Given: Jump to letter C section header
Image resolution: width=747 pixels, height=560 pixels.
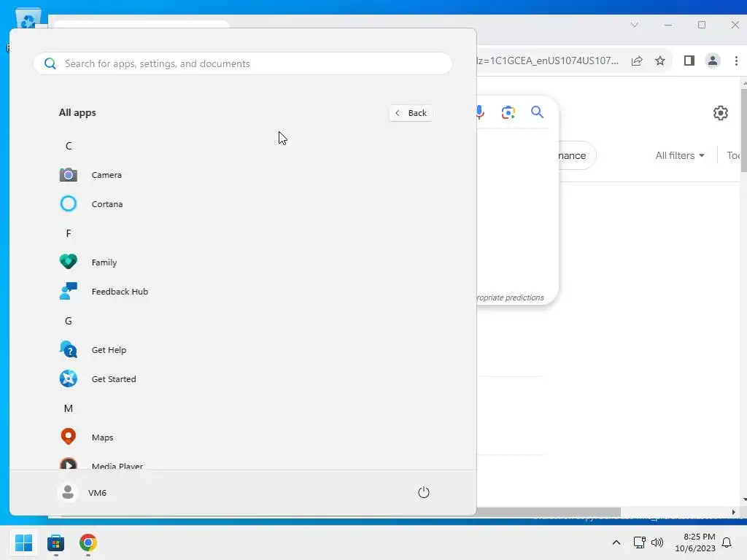Looking at the screenshot, I should pyautogui.click(x=69, y=146).
